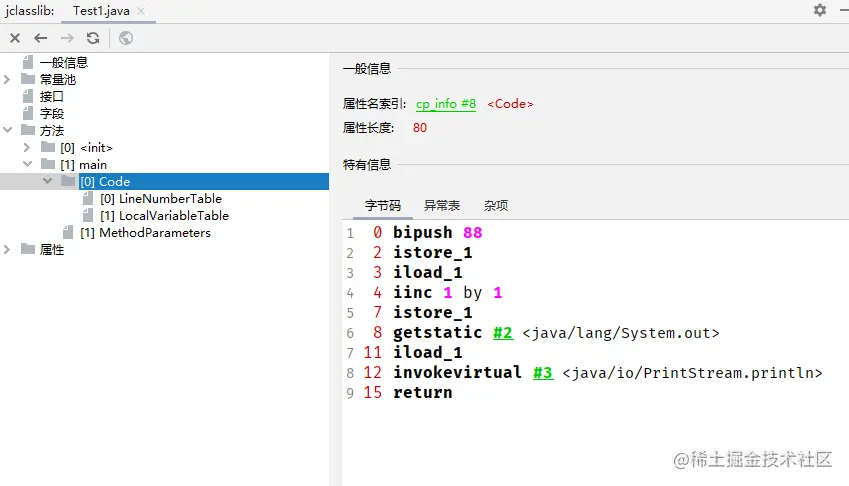Image resolution: width=849 pixels, height=486 pixels.
Task: Click the main method folder icon
Action: click(48, 164)
